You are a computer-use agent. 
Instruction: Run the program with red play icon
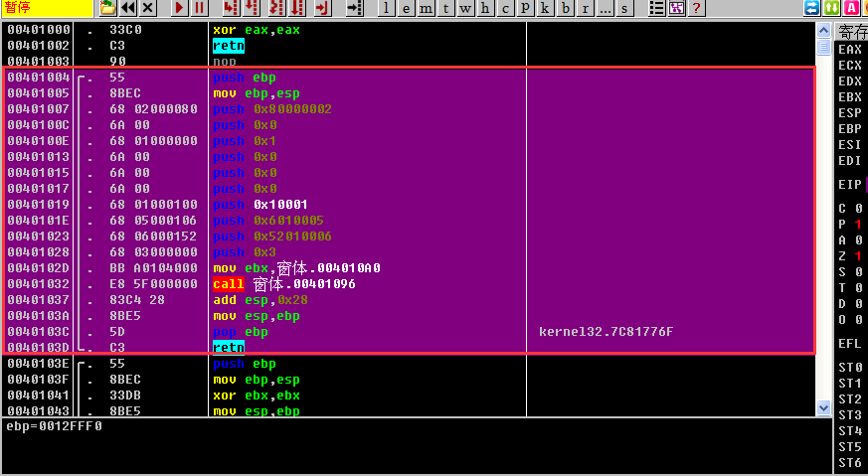pos(179,8)
